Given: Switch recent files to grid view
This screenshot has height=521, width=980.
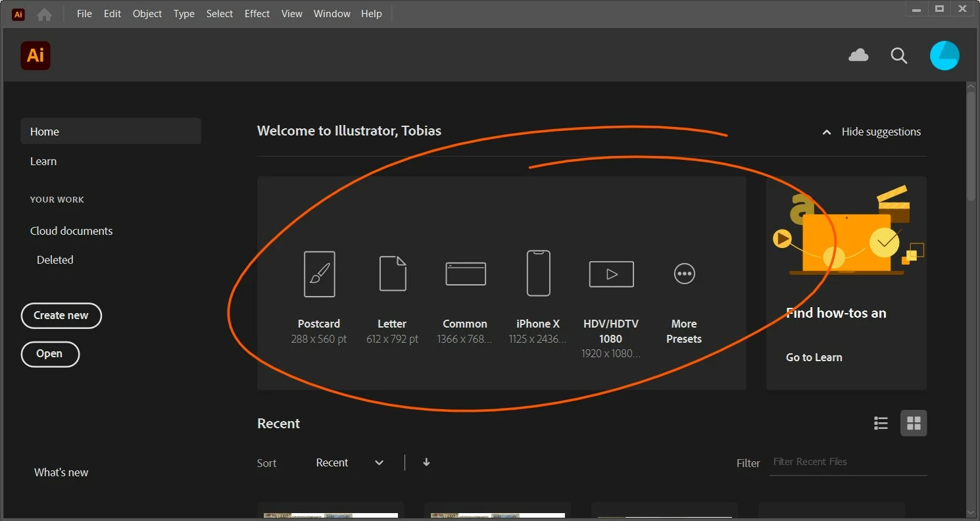Looking at the screenshot, I should click(x=914, y=423).
